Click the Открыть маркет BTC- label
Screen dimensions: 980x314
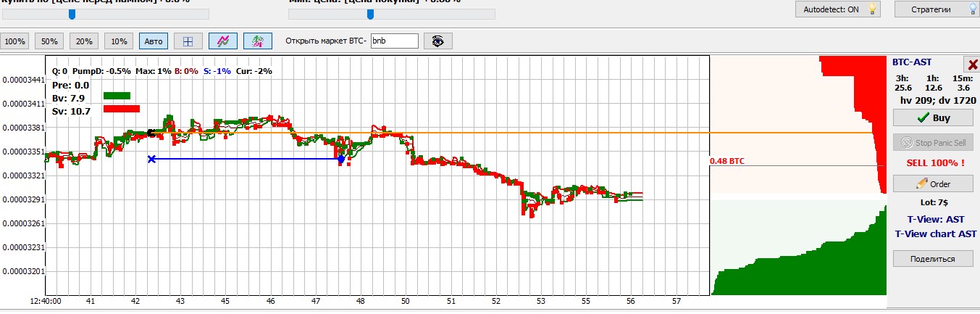(x=326, y=41)
